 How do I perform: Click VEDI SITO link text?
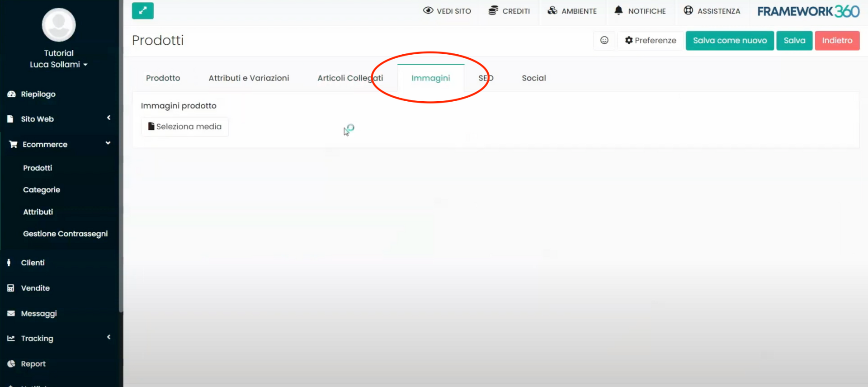pos(454,11)
